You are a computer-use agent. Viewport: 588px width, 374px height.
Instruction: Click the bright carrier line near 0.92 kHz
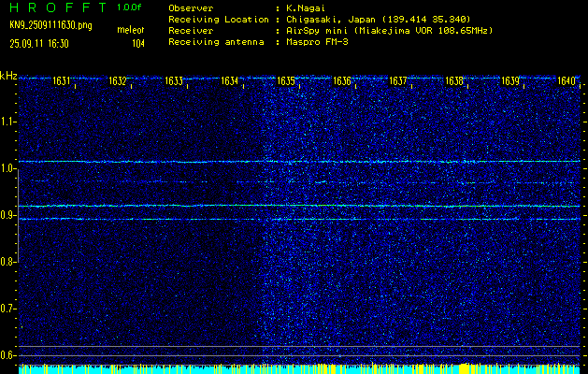click(x=299, y=206)
